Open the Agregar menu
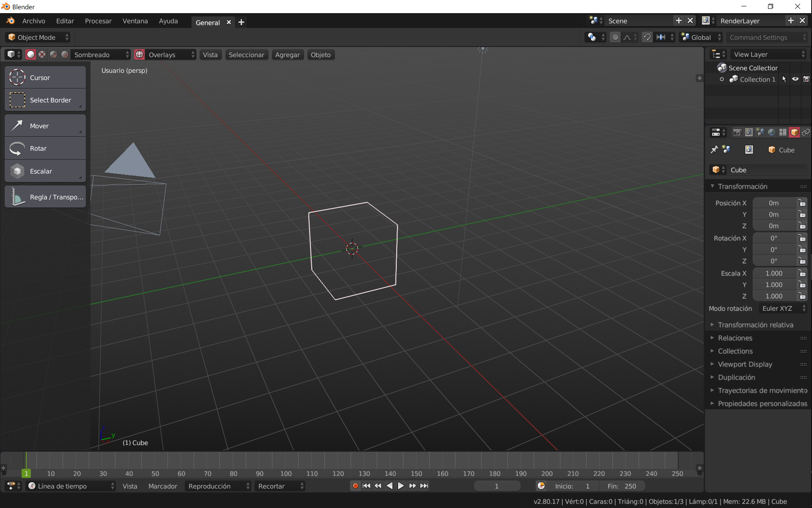This screenshot has height=508, width=812. coord(287,55)
